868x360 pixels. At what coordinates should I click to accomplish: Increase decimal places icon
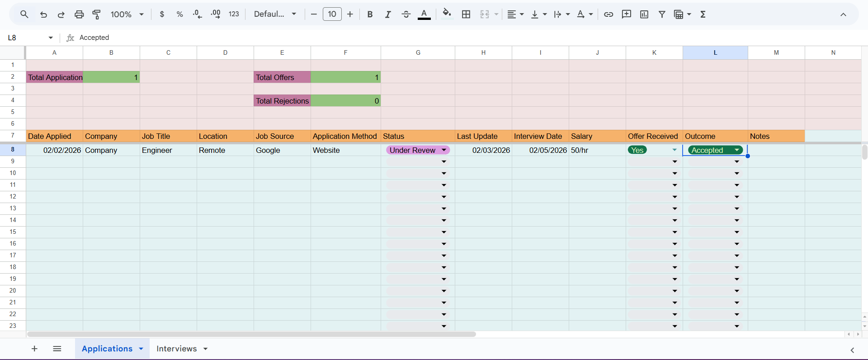pos(216,14)
